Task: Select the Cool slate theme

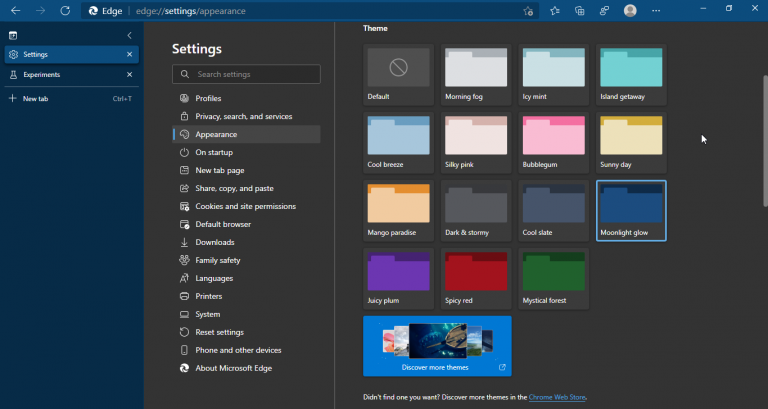Action: [553, 211]
